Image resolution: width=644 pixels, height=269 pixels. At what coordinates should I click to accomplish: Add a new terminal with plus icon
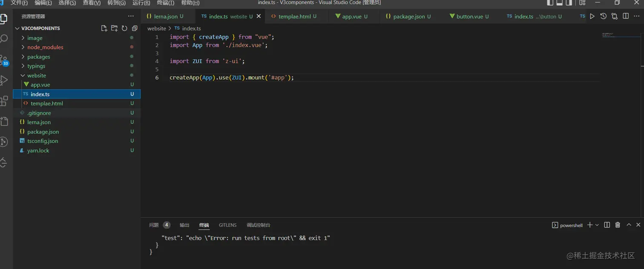click(x=589, y=225)
